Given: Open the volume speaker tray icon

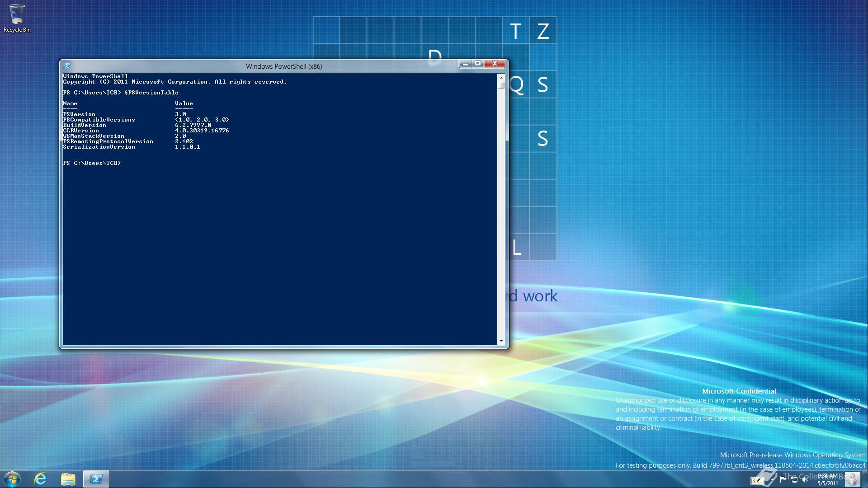Looking at the screenshot, I should [x=805, y=480].
